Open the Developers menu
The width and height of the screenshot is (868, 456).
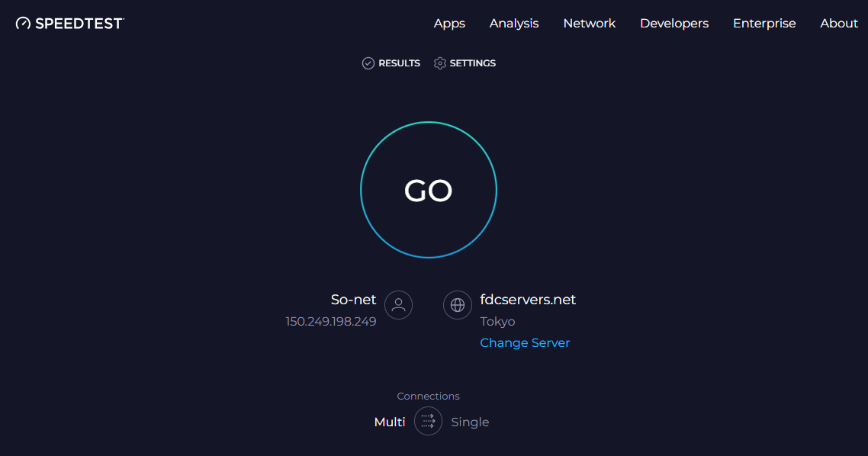coord(674,24)
